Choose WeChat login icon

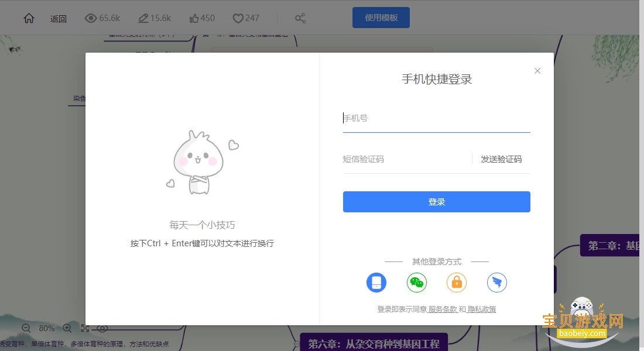pyautogui.click(x=416, y=283)
